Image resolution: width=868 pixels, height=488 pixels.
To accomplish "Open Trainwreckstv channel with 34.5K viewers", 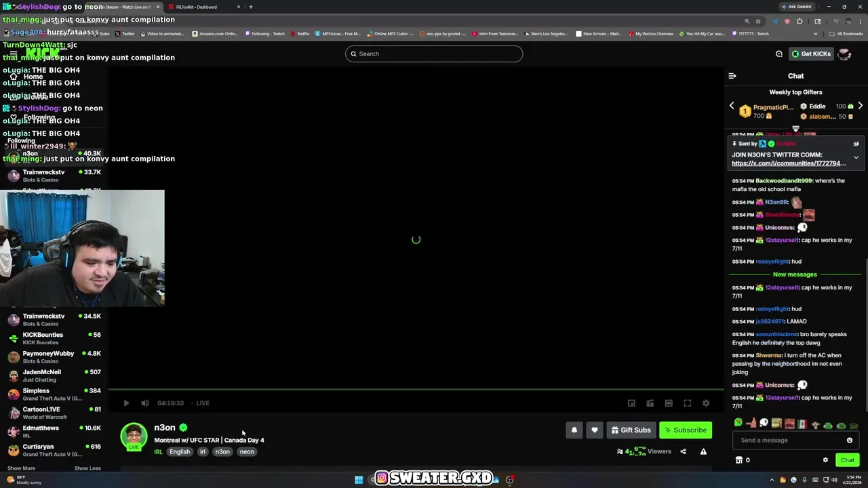I will (54, 320).
